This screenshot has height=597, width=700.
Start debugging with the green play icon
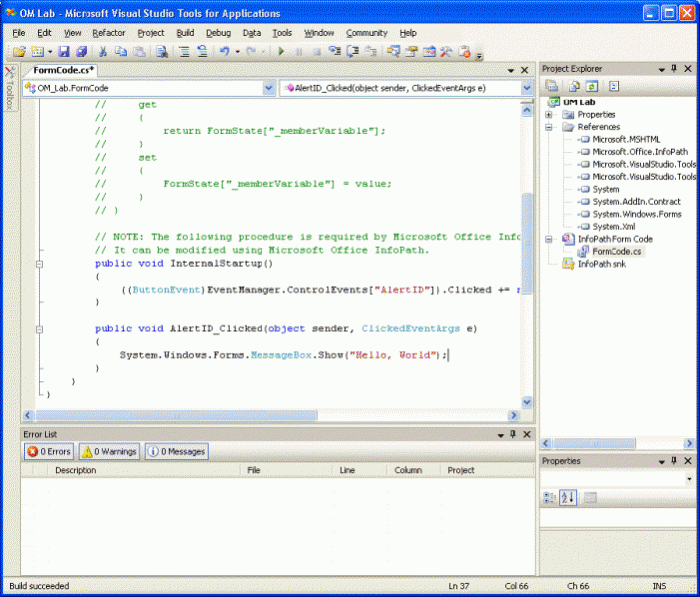281,52
